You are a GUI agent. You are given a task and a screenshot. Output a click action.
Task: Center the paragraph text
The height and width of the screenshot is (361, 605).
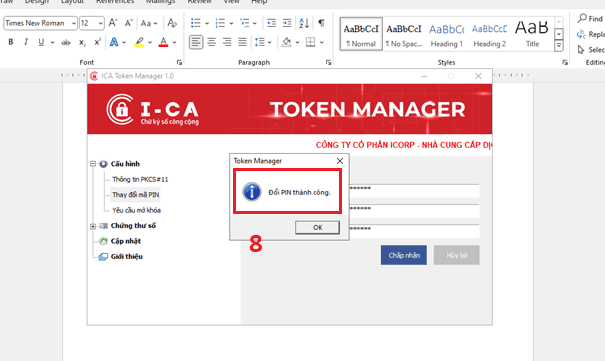tap(211, 42)
